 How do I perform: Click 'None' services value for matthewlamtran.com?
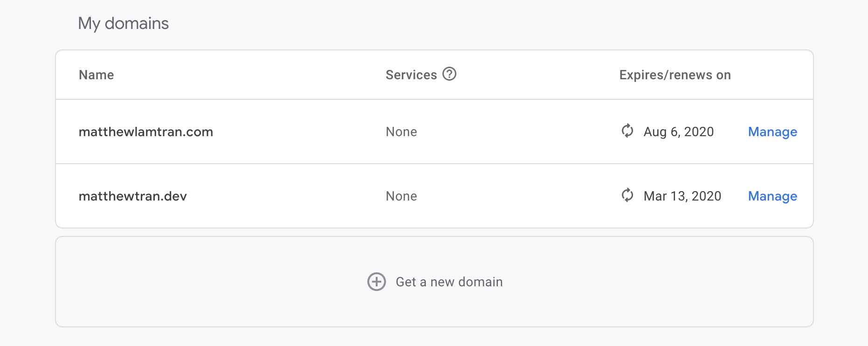(x=401, y=132)
